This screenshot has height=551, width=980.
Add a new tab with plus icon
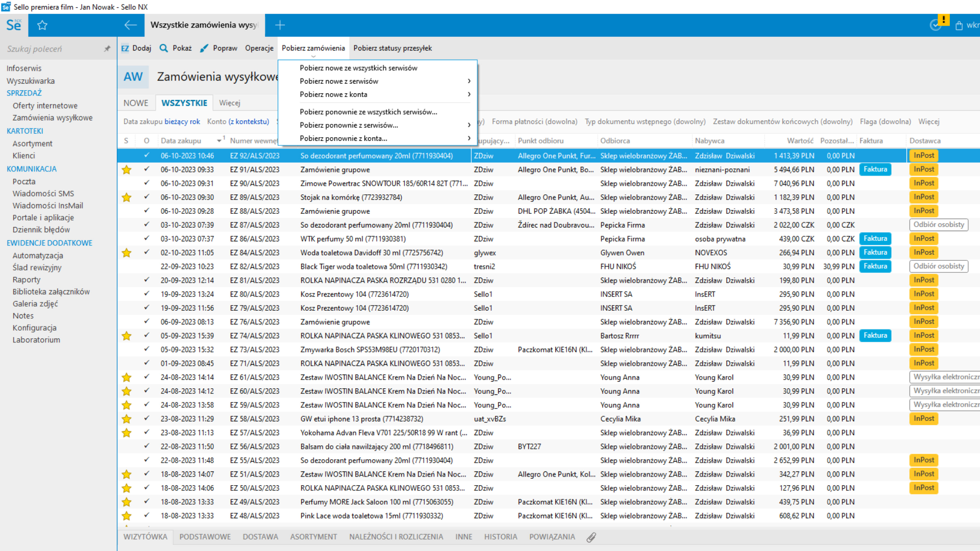(280, 25)
